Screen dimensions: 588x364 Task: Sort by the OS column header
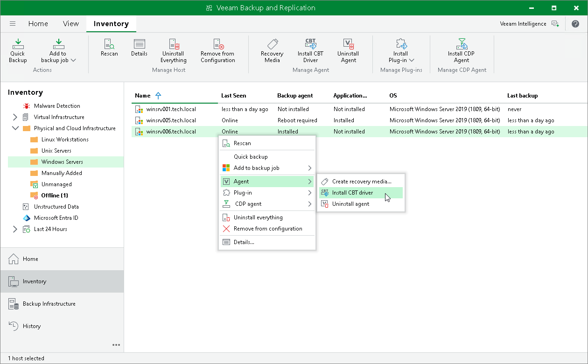tap(393, 96)
